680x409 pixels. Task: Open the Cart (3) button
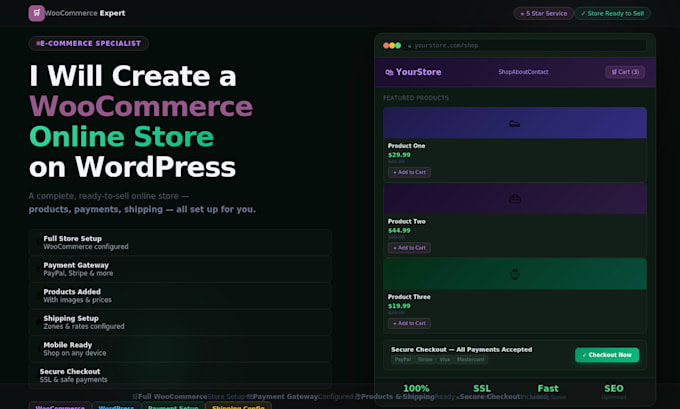625,72
